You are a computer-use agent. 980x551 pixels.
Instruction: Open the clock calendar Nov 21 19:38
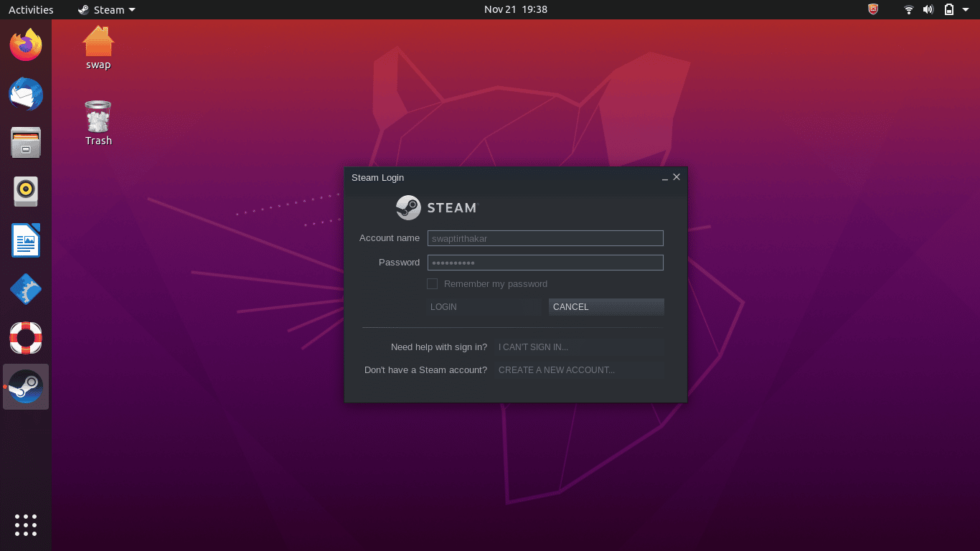point(516,9)
